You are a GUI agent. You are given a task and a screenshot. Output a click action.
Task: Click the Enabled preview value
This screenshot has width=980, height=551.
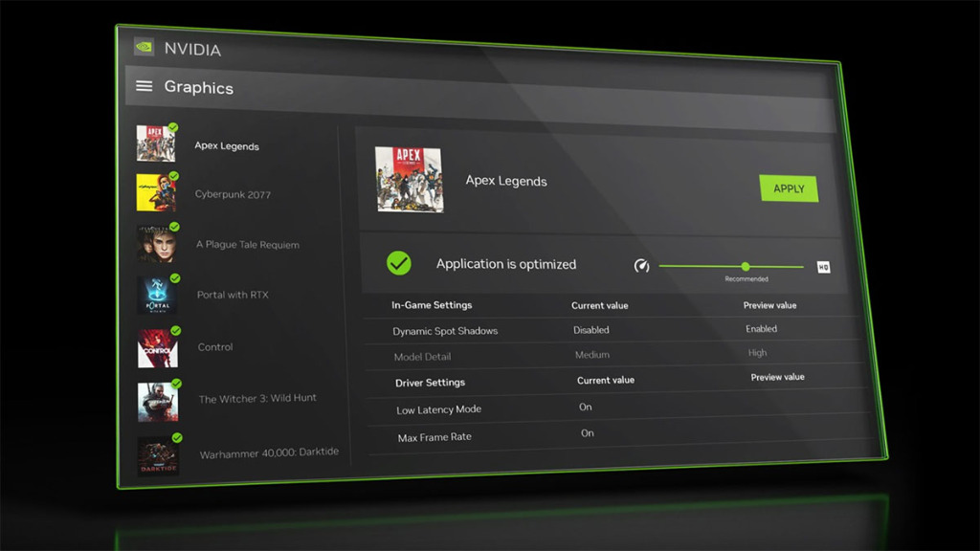[761, 329]
